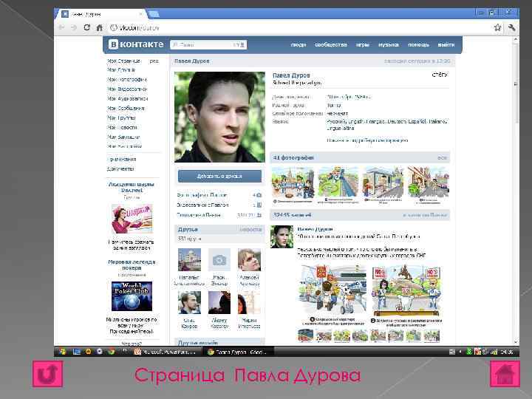The image size is (532, 399).
Task: Open friend Наталья's avatar
Action: [189, 259]
